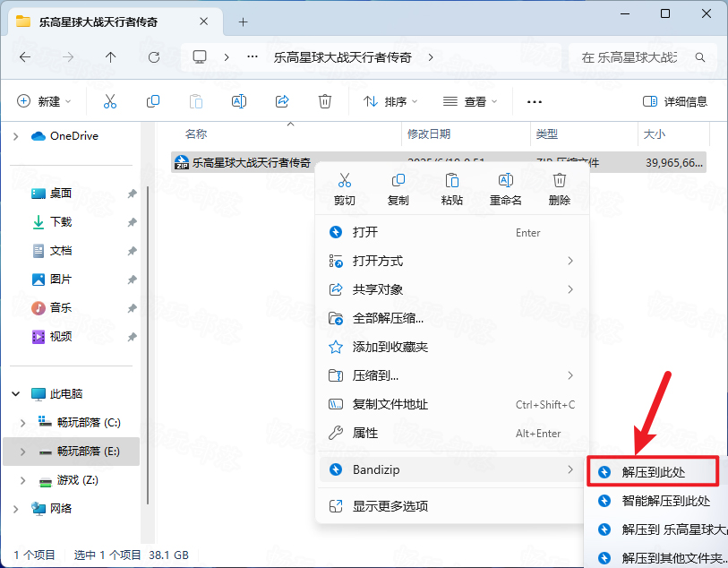Open the 新建 dropdown
The image size is (728, 568).
[44, 101]
